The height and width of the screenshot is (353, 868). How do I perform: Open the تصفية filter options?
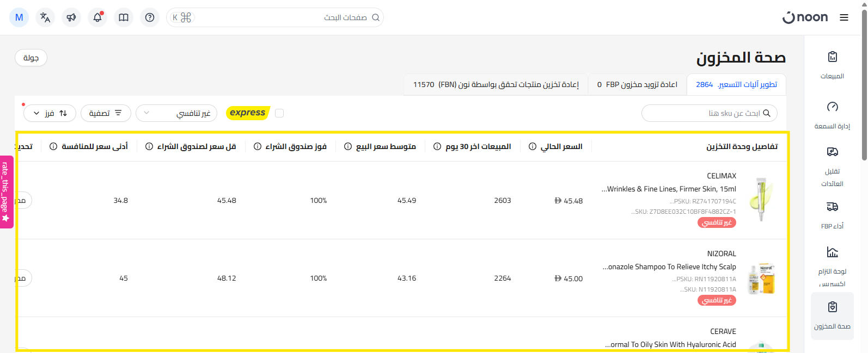[x=106, y=113]
